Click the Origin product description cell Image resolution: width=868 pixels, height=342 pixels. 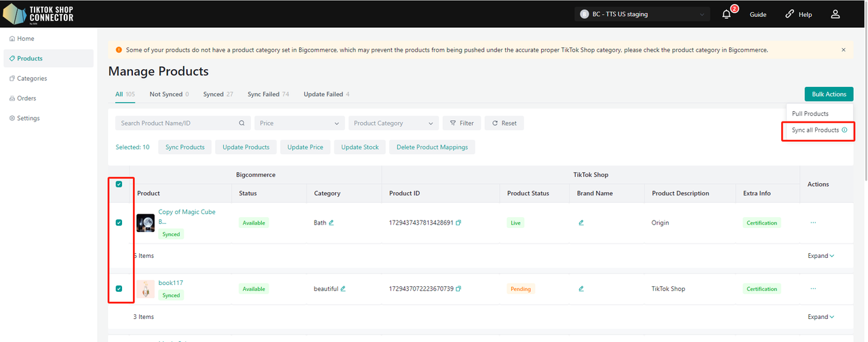[x=660, y=223]
